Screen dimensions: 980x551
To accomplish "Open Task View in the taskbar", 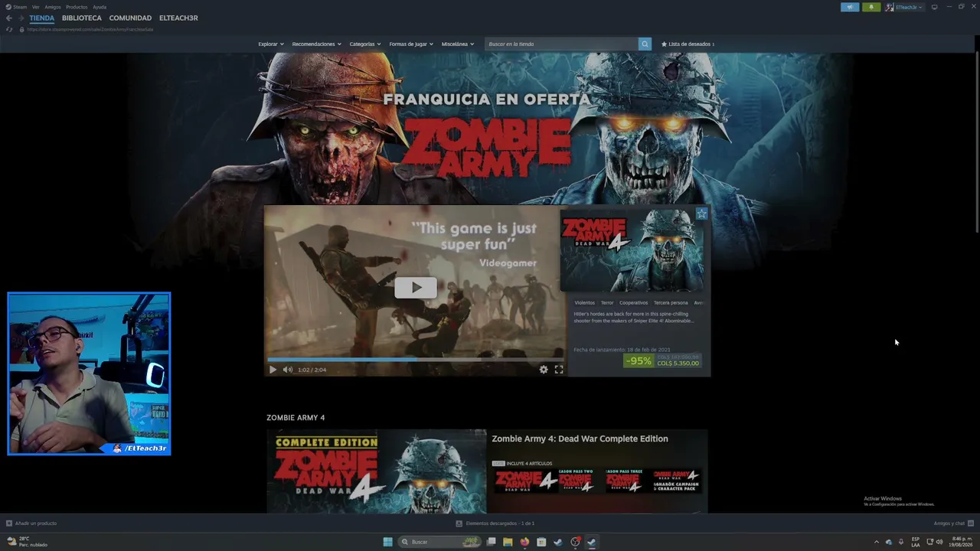I will pyautogui.click(x=491, y=542).
